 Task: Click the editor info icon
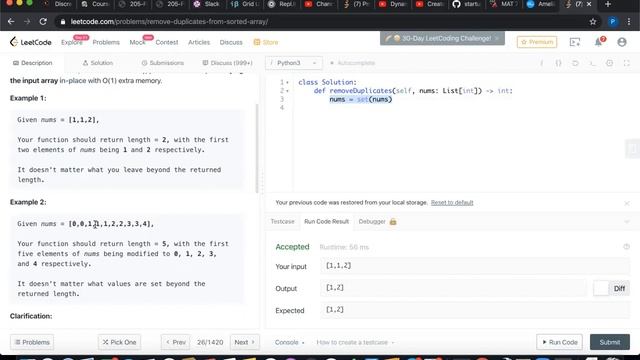point(542,63)
